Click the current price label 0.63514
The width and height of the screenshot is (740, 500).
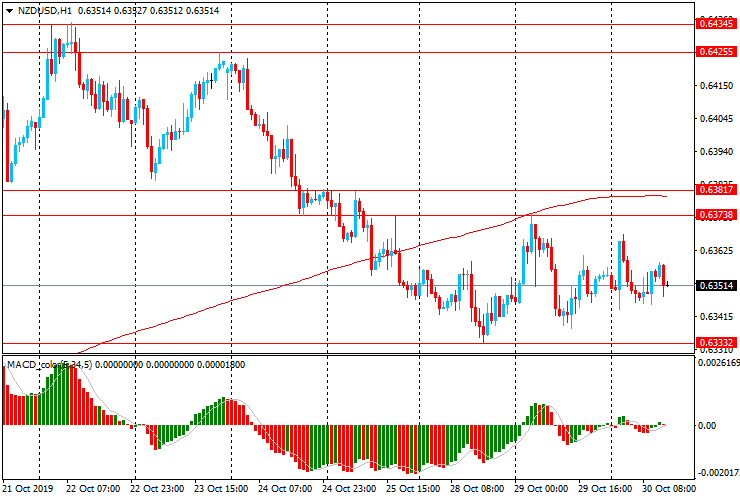pos(716,285)
